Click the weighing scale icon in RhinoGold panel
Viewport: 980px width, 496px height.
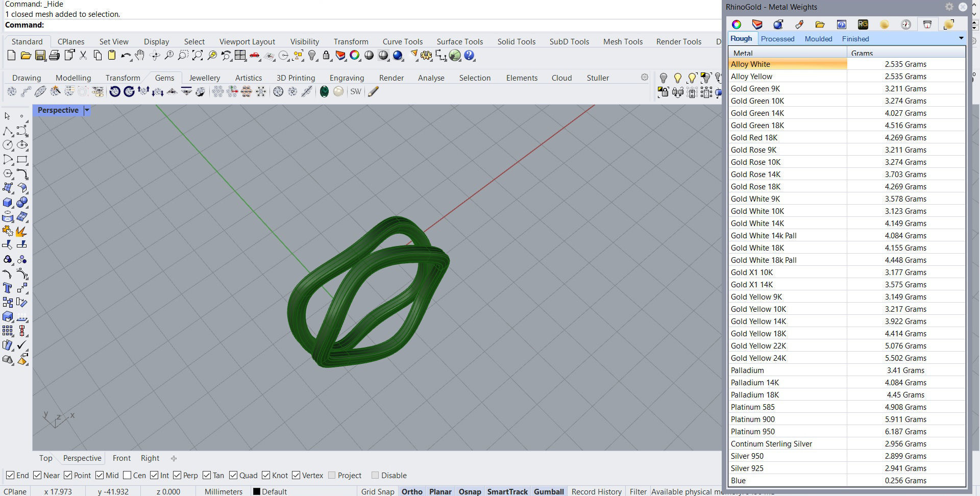point(927,24)
